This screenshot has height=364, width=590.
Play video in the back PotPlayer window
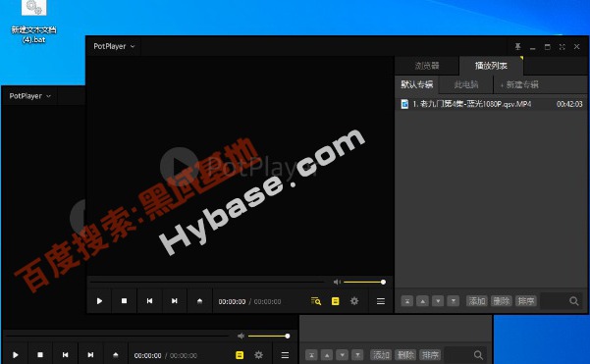pyautogui.click(x=16, y=354)
